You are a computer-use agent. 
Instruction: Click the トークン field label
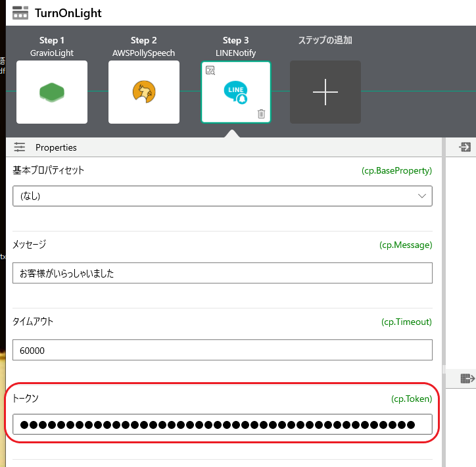point(26,398)
